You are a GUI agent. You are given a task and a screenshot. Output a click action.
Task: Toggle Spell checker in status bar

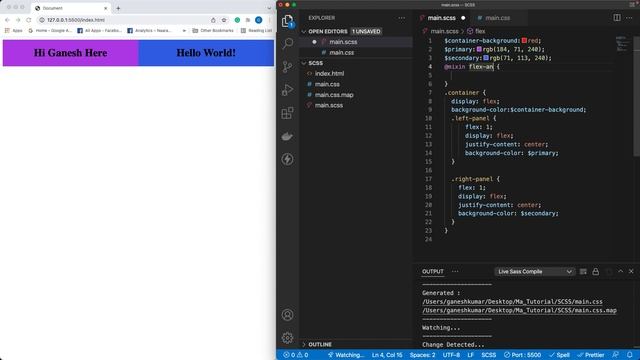559,355
